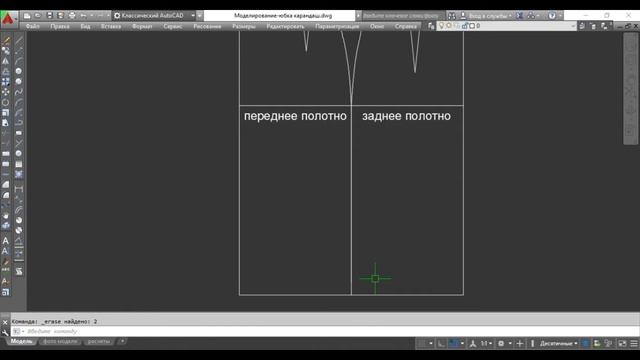This screenshot has height=360, width=640.
Task: Click the New file icon in quick access
Action: 27,16
